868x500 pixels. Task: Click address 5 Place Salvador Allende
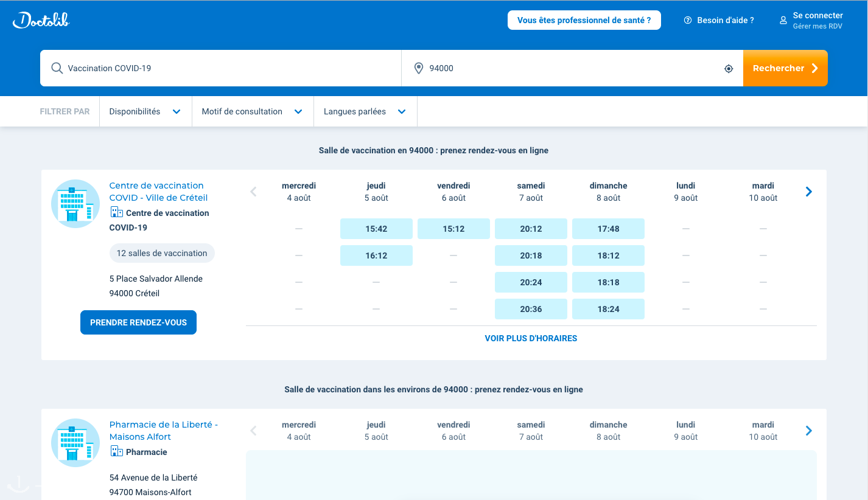click(156, 279)
